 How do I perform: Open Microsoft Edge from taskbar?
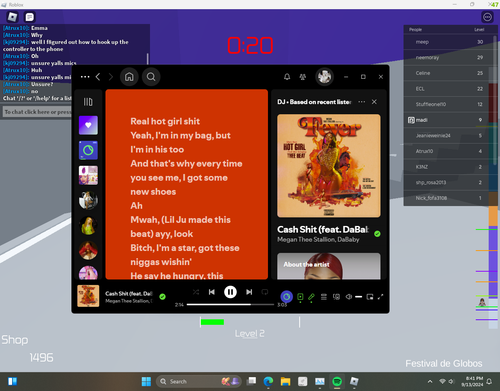[268, 381]
